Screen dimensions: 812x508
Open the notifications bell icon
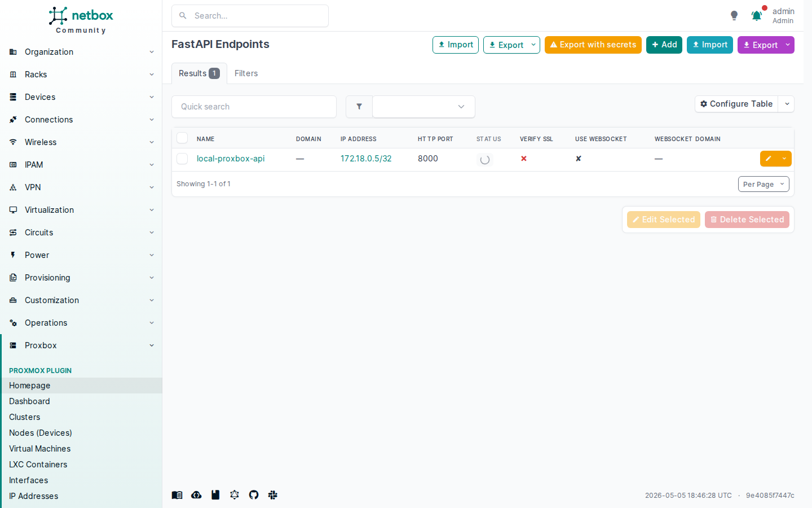pyautogui.click(x=757, y=16)
